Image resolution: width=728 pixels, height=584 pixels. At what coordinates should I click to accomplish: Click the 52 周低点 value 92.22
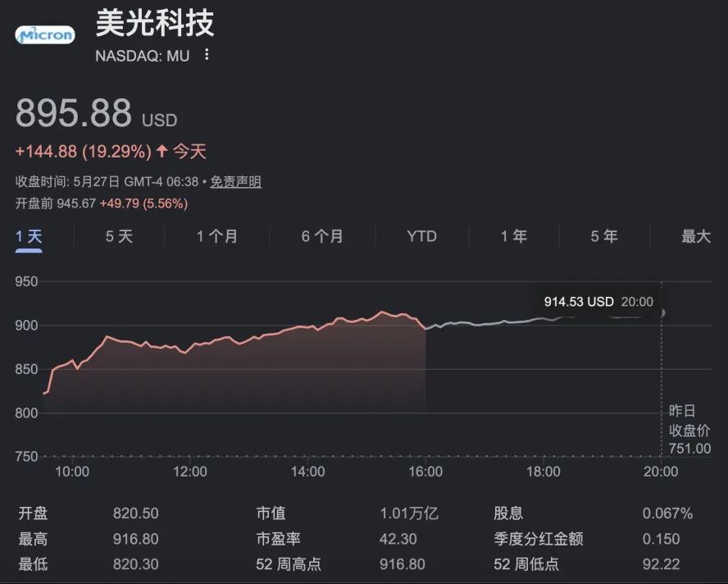click(661, 564)
